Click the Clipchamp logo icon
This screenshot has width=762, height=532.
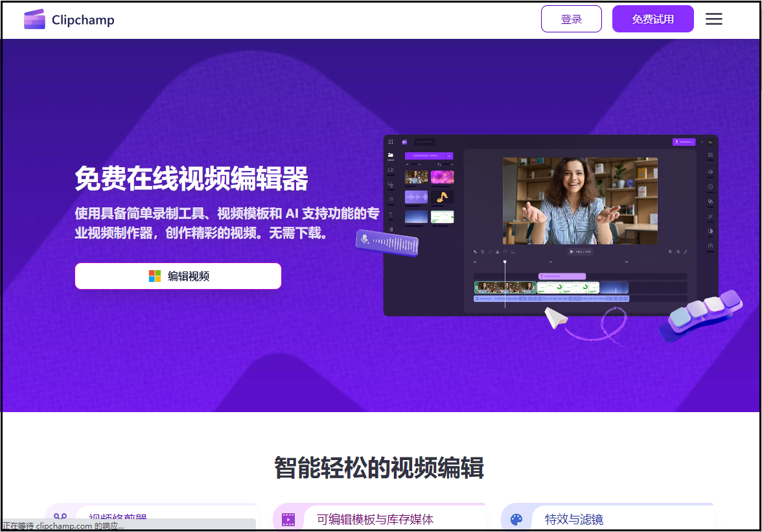[x=34, y=19]
